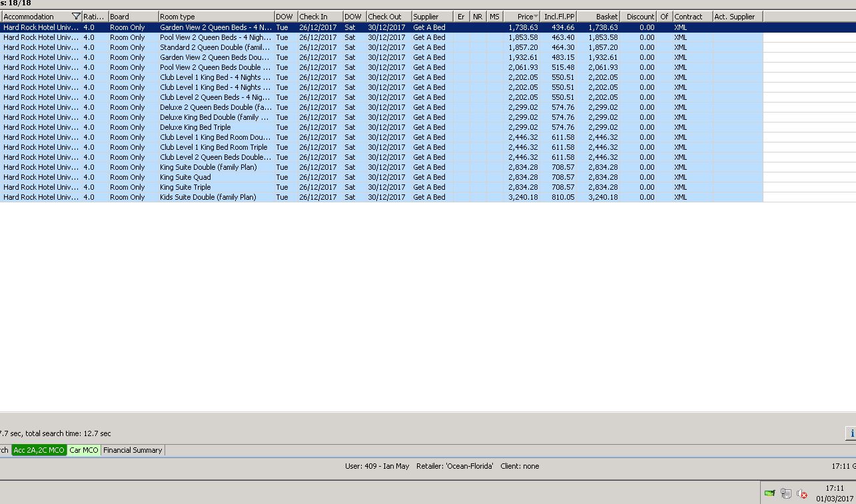Select the King Suite Quad row
The height and width of the screenshot is (504, 856).
(x=381, y=177)
